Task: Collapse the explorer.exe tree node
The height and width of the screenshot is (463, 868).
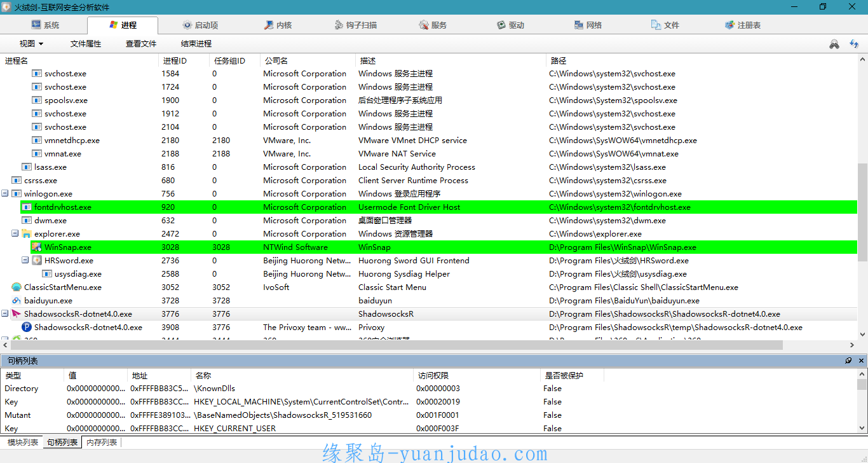Action: tap(15, 233)
